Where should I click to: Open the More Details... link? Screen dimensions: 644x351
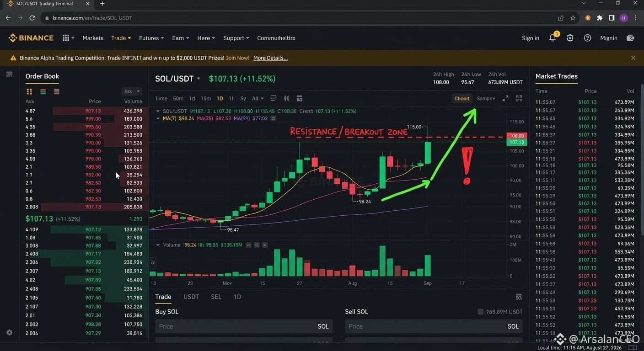pyautogui.click(x=270, y=58)
